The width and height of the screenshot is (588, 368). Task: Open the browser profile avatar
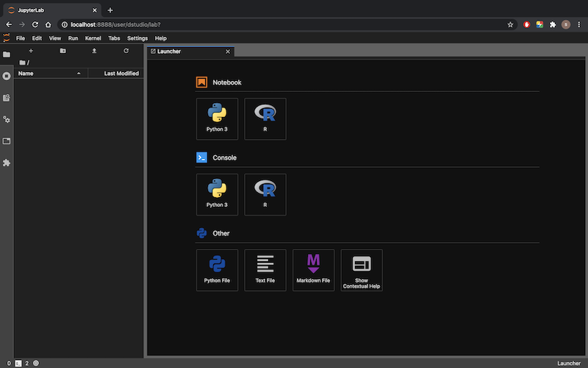(566, 24)
